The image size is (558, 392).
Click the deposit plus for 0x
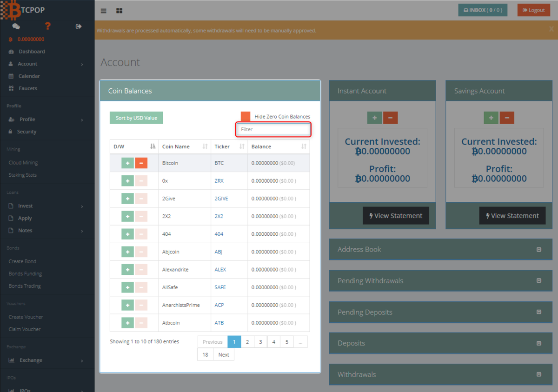[127, 181]
